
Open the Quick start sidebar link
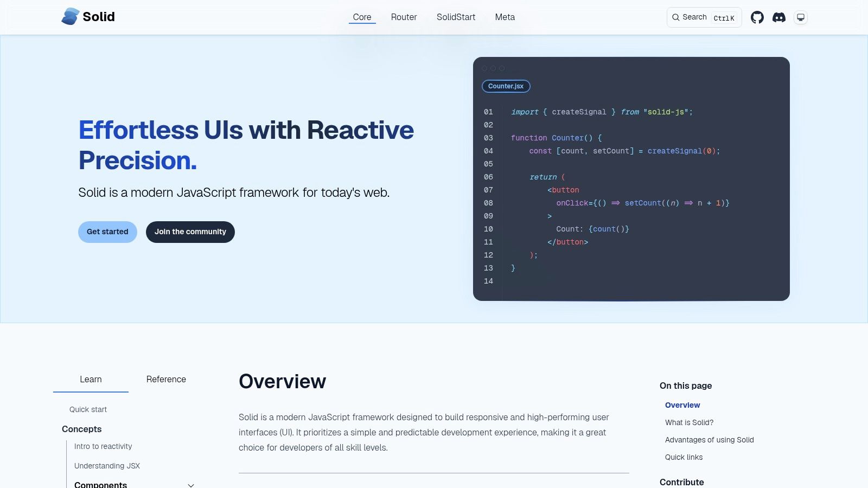[88, 409]
